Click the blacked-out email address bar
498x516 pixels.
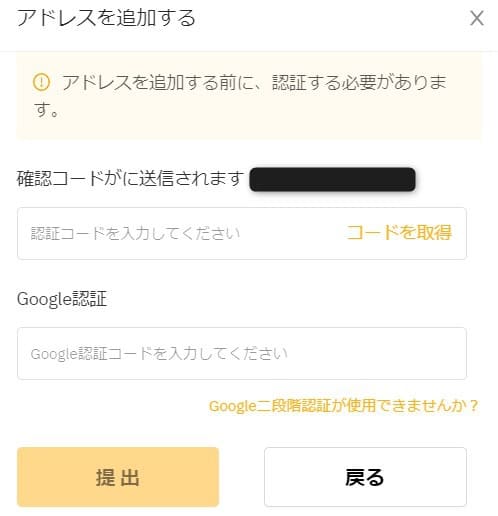pos(332,179)
